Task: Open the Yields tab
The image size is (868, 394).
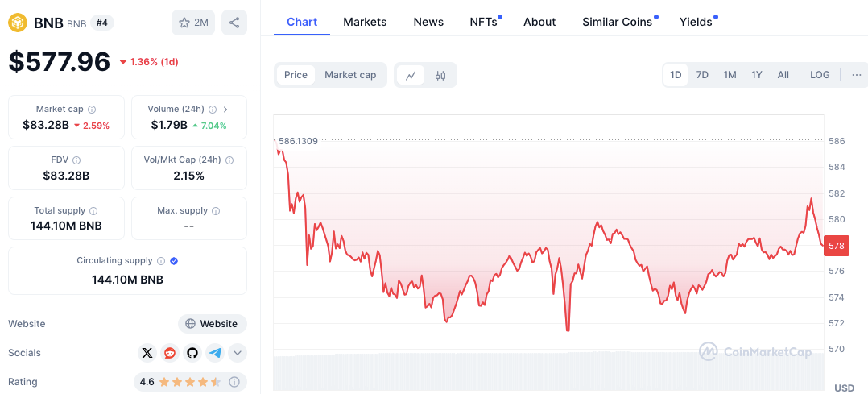Action: (x=696, y=22)
